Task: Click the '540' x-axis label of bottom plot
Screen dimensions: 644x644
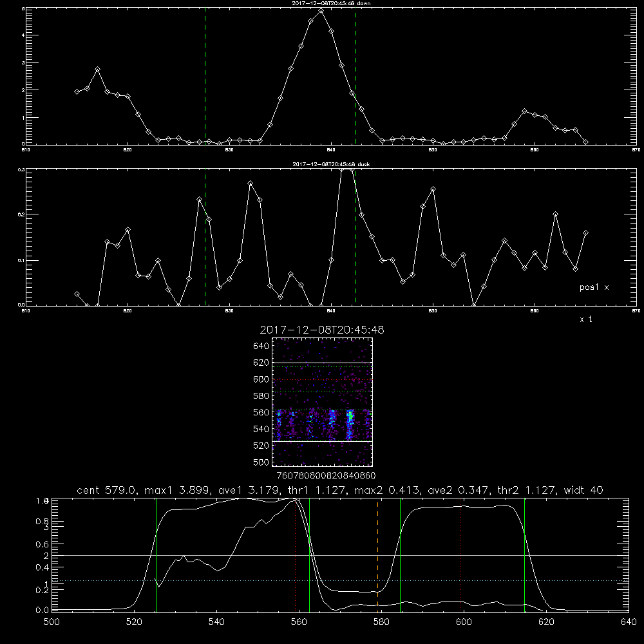Action: (216, 622)
